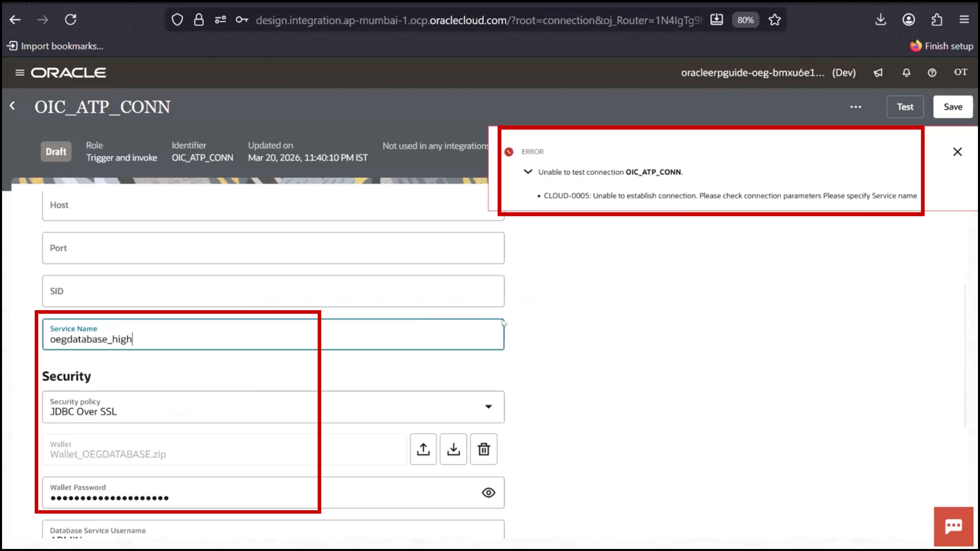This screenshot has height=551, width=980.
Task: Go back from the OIC_ATP_CONN connection page
Action: click(x=13, y=106)
